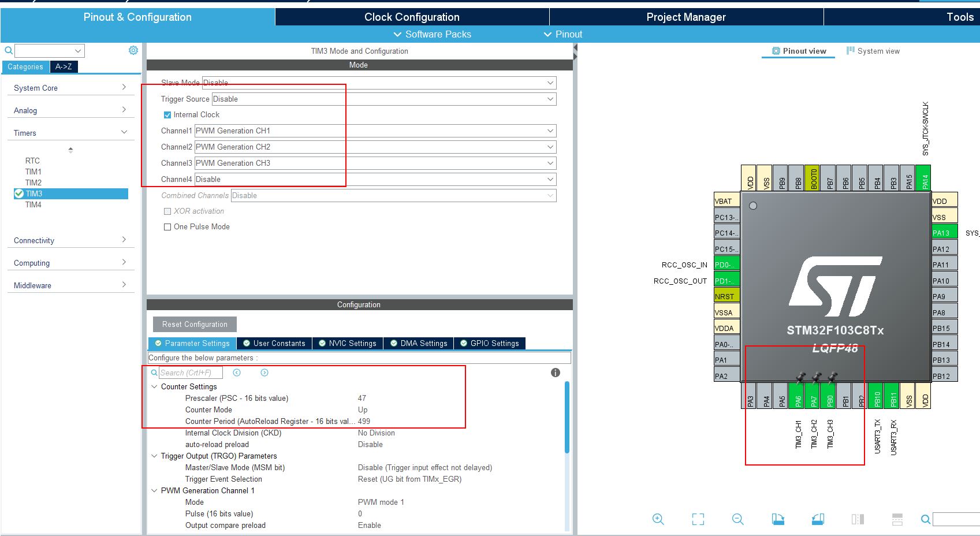
Task: Open the DMA Settings tab
Action: tap(419, 343)
